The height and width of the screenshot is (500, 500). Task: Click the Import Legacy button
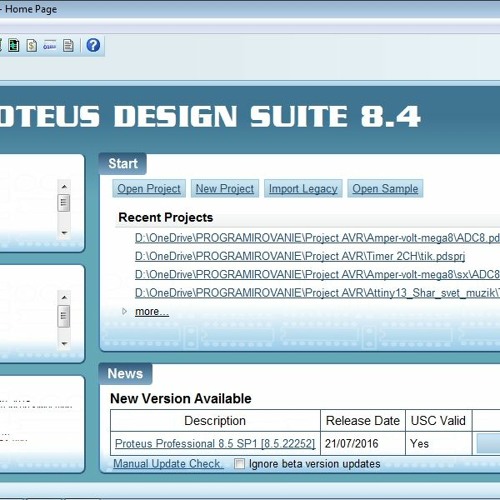point(303,189)
